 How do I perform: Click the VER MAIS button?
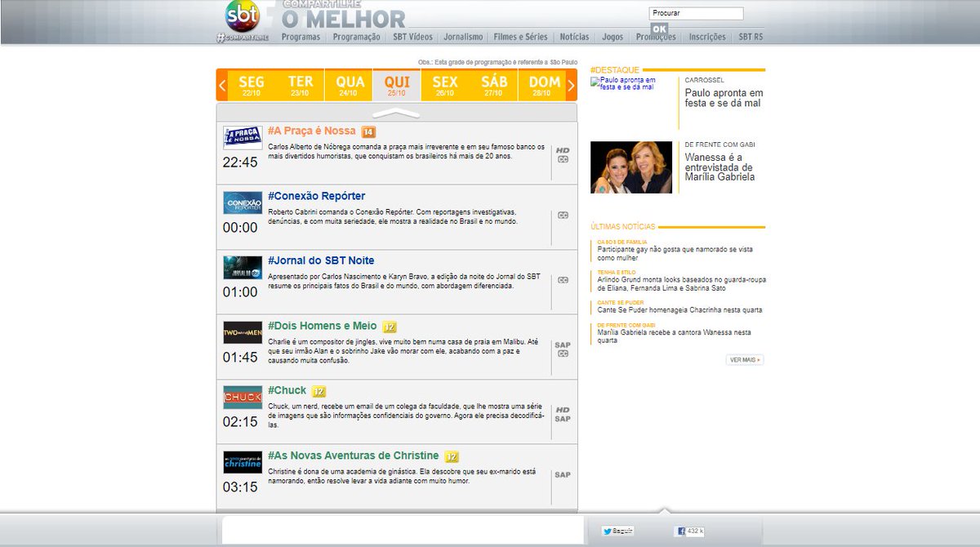coord(745,359)
